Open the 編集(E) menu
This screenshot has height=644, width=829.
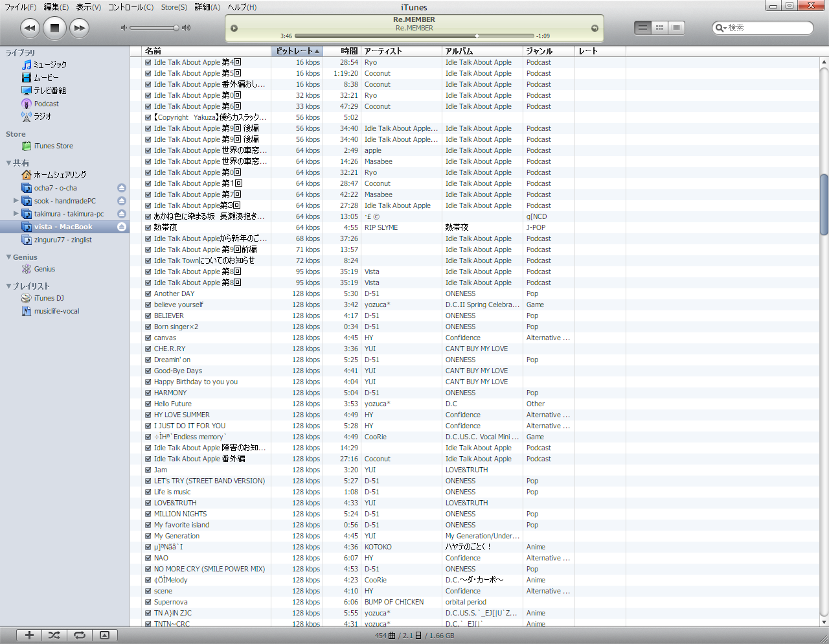click(x=56, y=7)
